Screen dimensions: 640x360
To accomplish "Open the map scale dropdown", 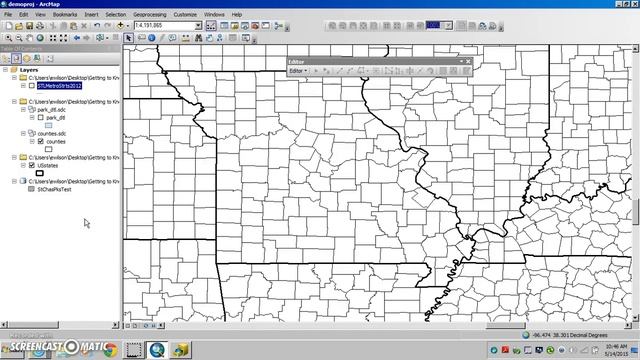I will pyautogui.click(x=198, y=26).
